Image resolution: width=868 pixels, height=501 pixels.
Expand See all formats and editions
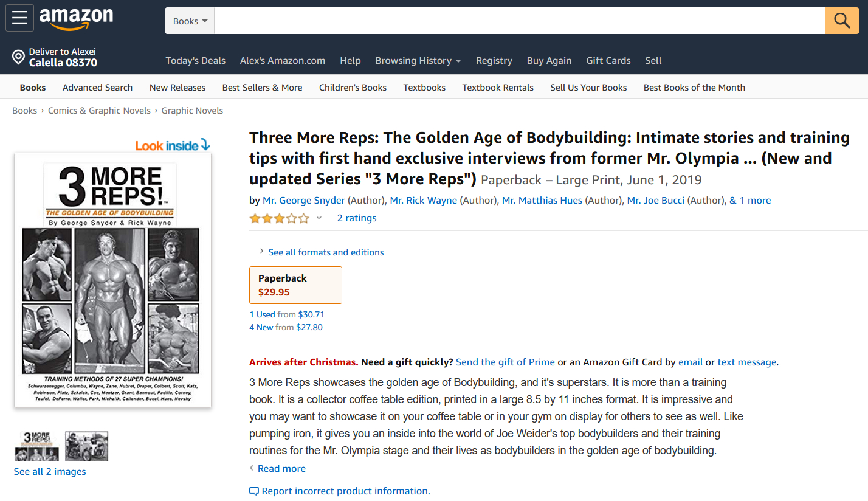326,252
